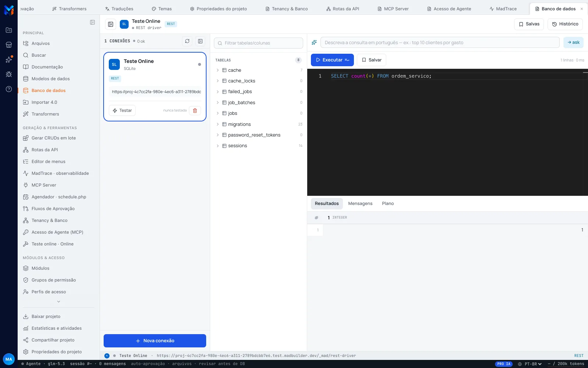Open Modelos de dados in sidebar
Image resolution: width=588 pixels, height=368 pixels.
pos(51,79)
